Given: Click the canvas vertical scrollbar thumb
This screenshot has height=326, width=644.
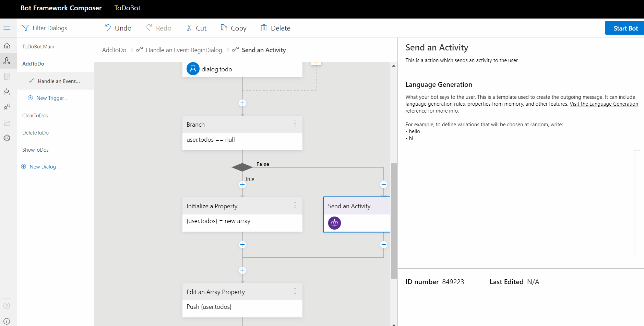Looking at the screenshot, I should point(394,221).
